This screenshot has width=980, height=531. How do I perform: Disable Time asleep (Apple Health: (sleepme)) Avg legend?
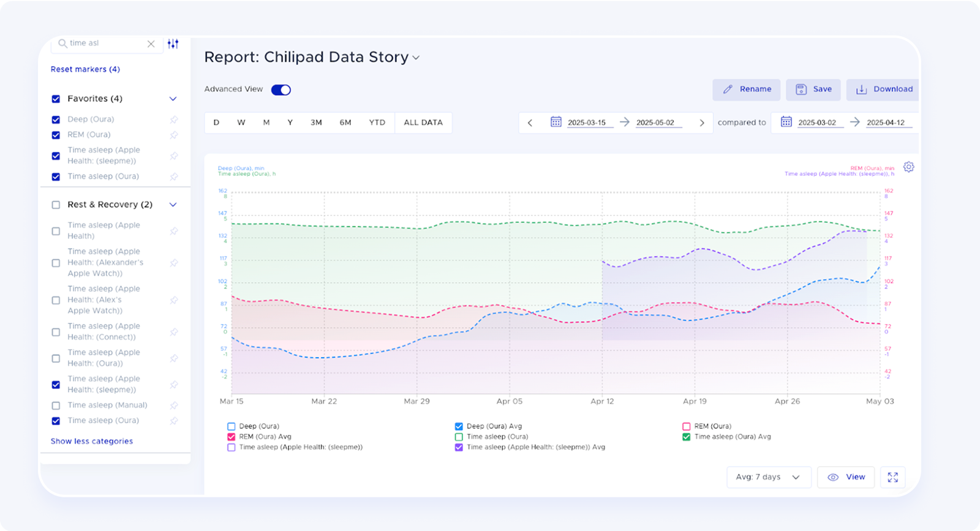point(459,447)
